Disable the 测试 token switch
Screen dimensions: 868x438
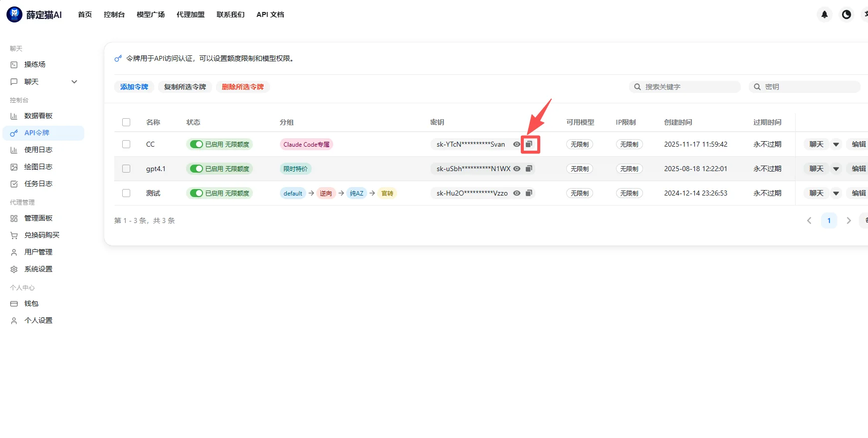[197, 193]
